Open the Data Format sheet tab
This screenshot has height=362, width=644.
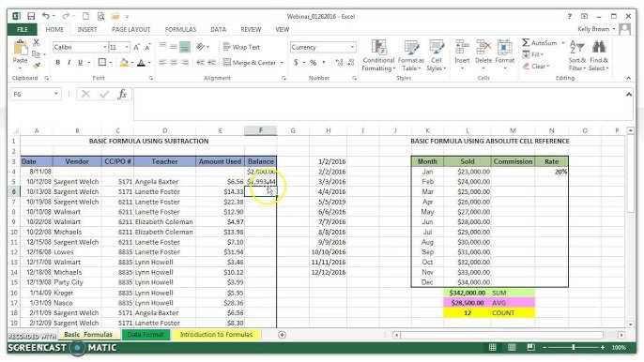[146, 335]
